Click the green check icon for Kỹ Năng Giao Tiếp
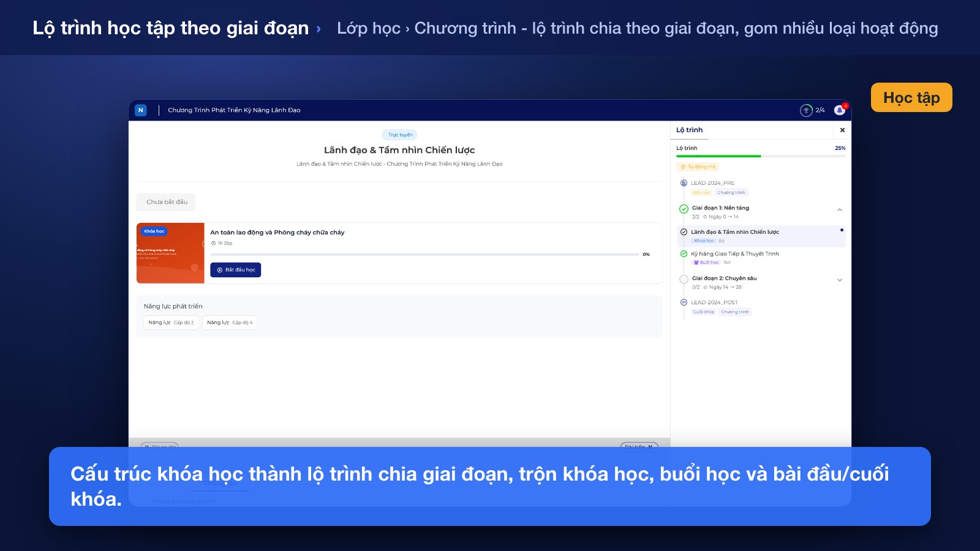This screenshot has height=551, width=980. click(x=684, y=253)
